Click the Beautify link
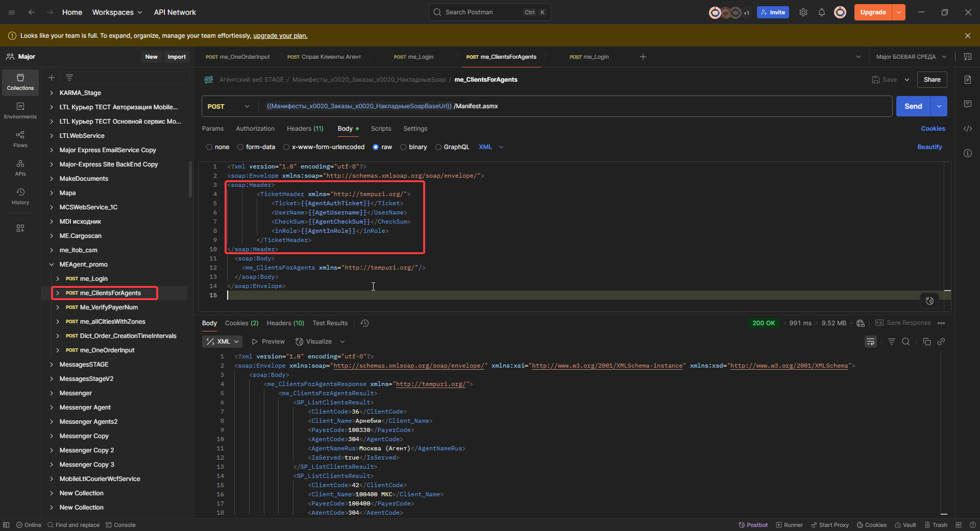Viewport: 980px width, 531px height. pos(929,147)
